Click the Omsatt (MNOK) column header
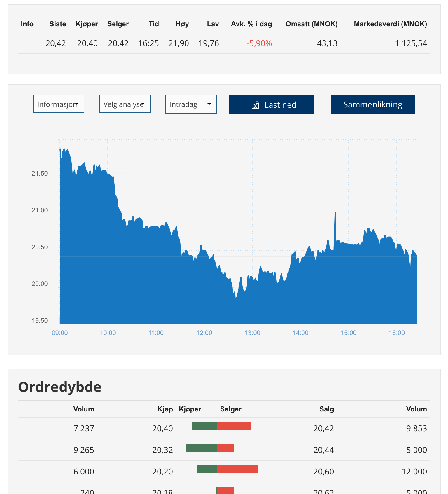448x494 pixels. [x=311, y=24]
